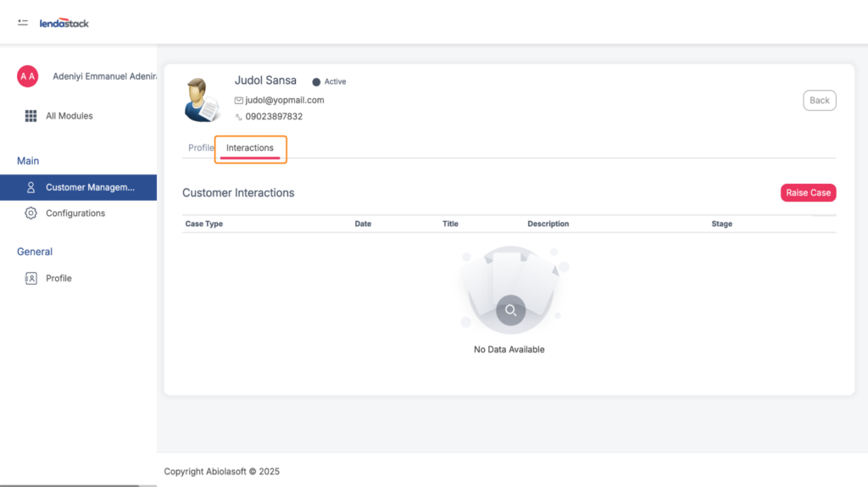868x487 pixels.
Task: Toggle the hamburger menu in the header
Action: [x=23, y=22]
